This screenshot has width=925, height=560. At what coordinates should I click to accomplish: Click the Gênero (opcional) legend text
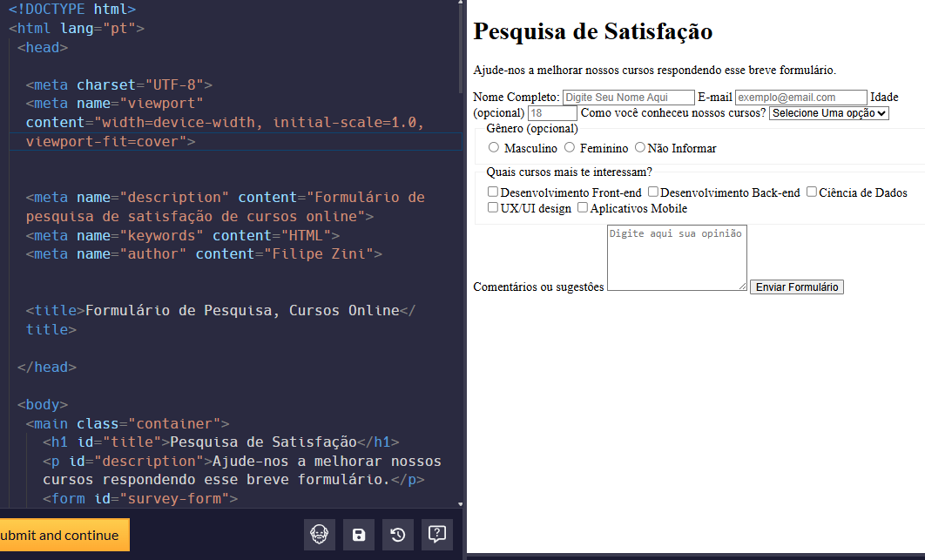pos(532,129)
